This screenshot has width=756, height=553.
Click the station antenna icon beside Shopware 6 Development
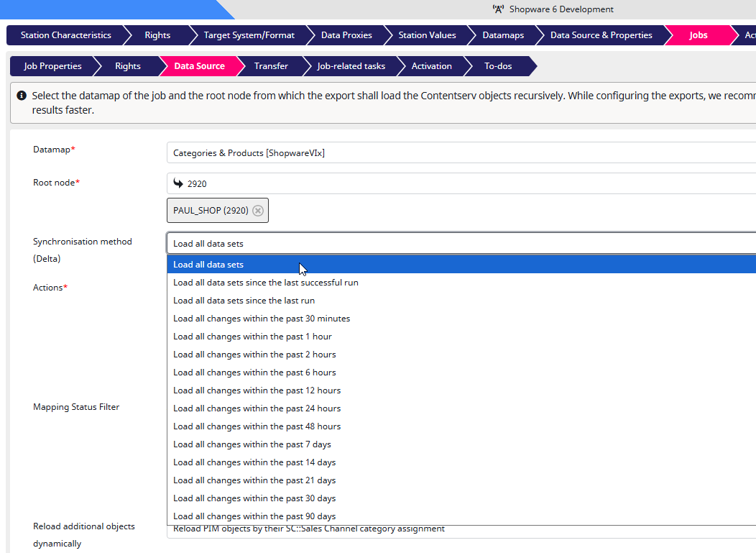point(498,9)
